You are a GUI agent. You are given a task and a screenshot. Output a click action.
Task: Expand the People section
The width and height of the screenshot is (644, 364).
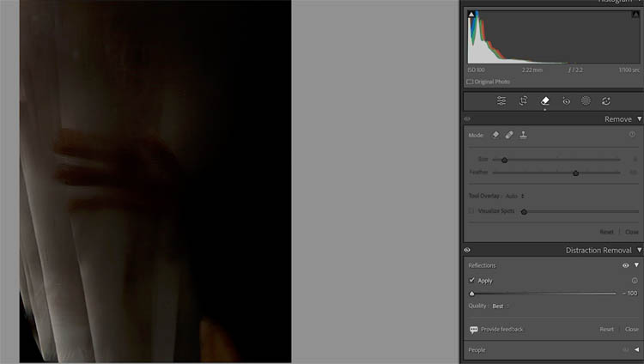tap(637, 350)
